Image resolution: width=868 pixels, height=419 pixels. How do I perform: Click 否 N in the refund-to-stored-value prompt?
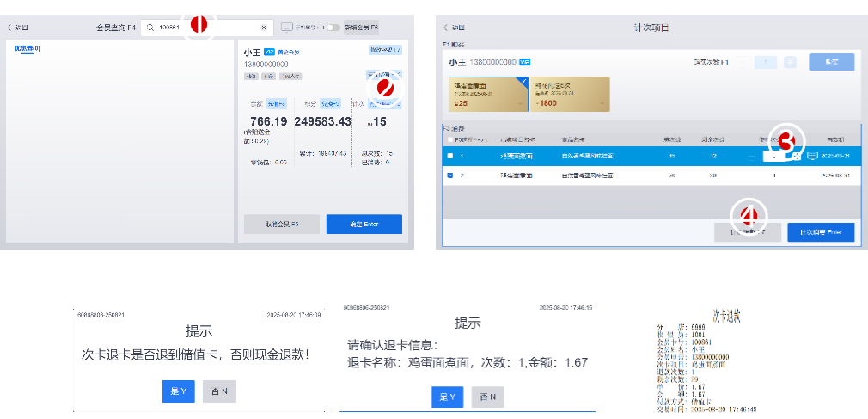[219, 391]
